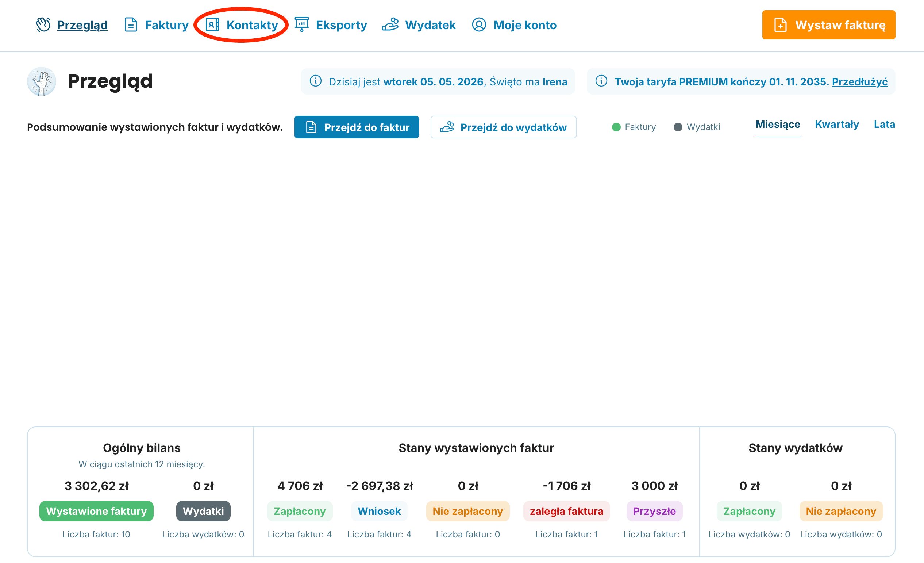Click the Wystaw fakturę button
924x563 pixels.
click(828, 25)
